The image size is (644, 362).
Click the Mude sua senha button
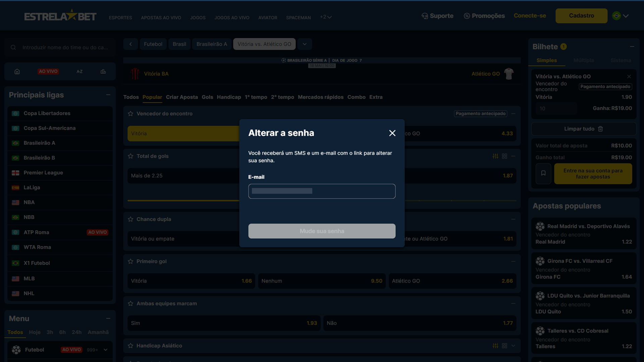(322, 231)
